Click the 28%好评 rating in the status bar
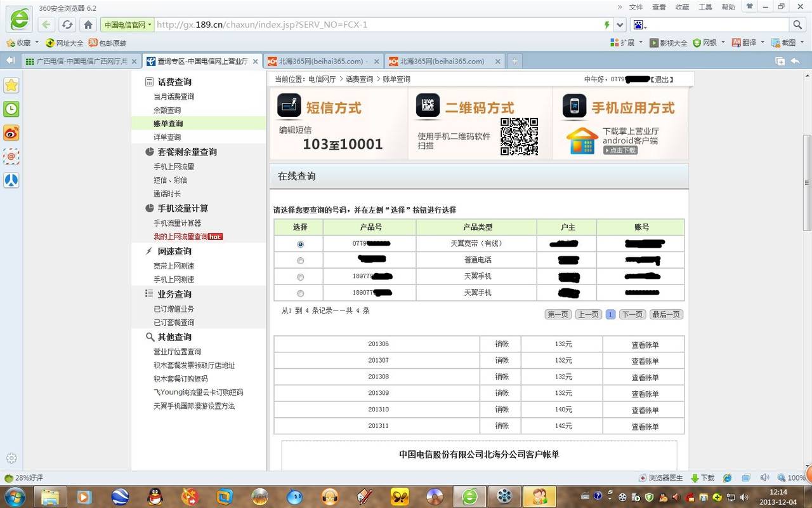 [24, 478]
